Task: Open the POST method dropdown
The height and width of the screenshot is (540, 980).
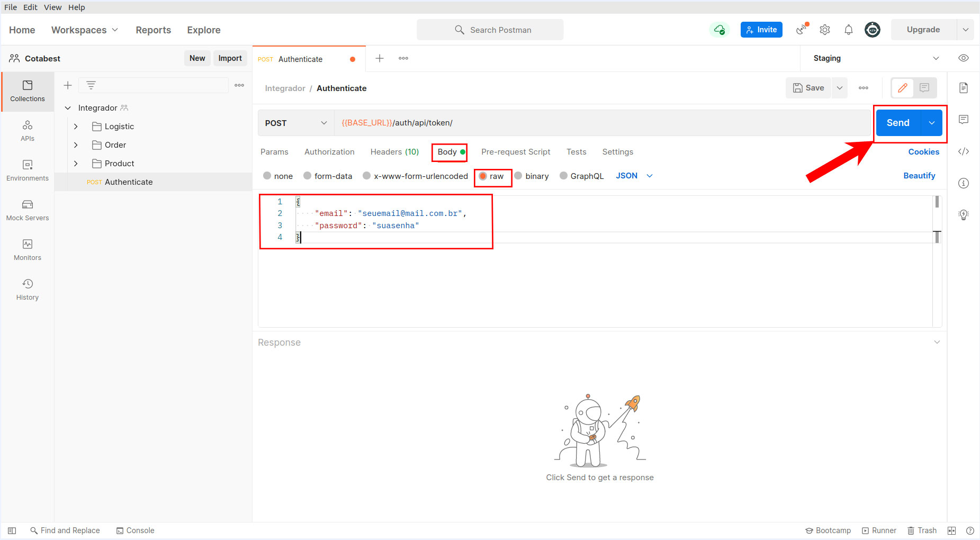Action: point(296,123)
